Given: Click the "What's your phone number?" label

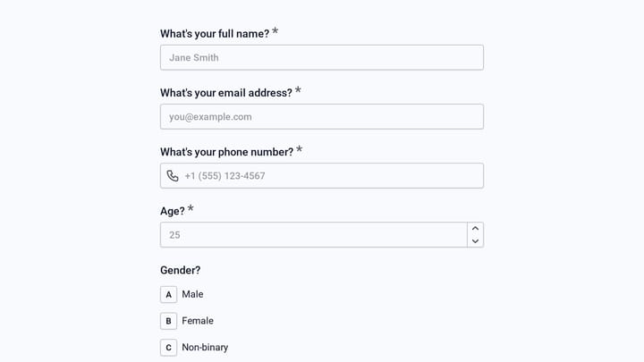Looking at the screenshot, I should (226, 152).
